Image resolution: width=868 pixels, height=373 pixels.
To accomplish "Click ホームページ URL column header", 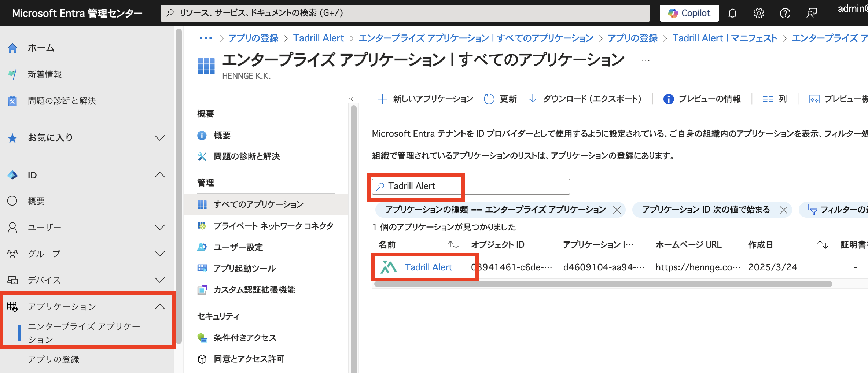I will (x=688, y=245).
